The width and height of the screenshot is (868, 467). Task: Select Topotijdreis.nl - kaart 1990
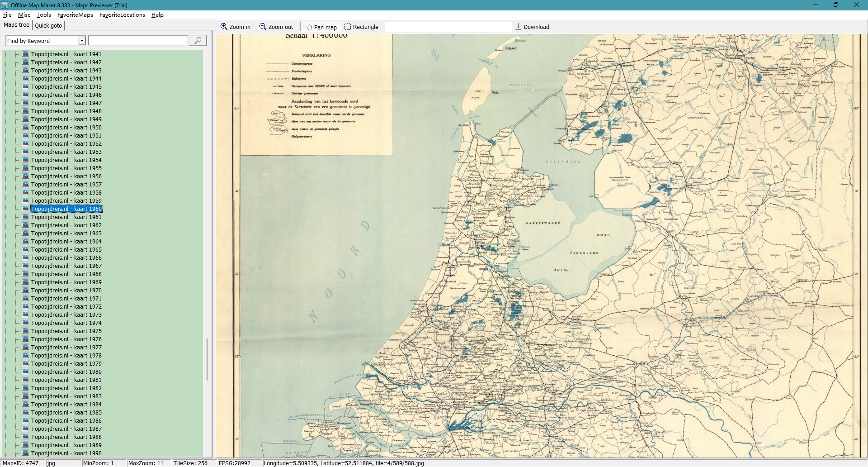(66, 453)
